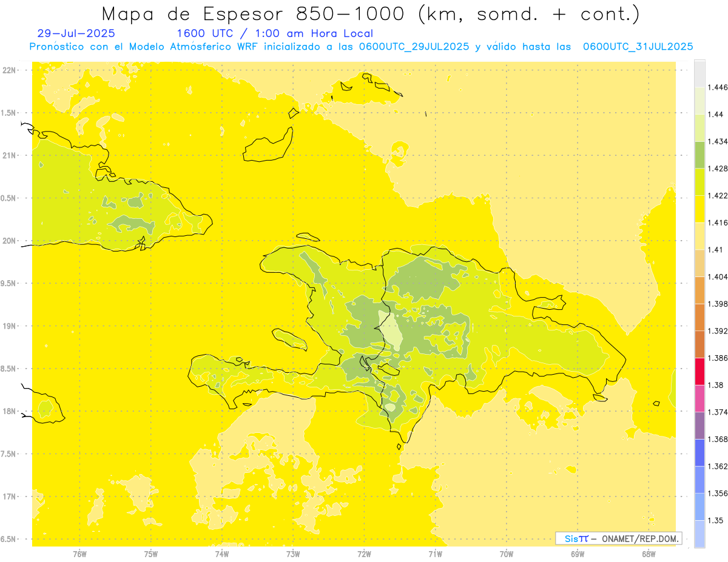Click the time text '1600 UTC / 1:00 am Hora Local'
The width and height of the screenshot is (728, 562).
(x=275, y=33)
